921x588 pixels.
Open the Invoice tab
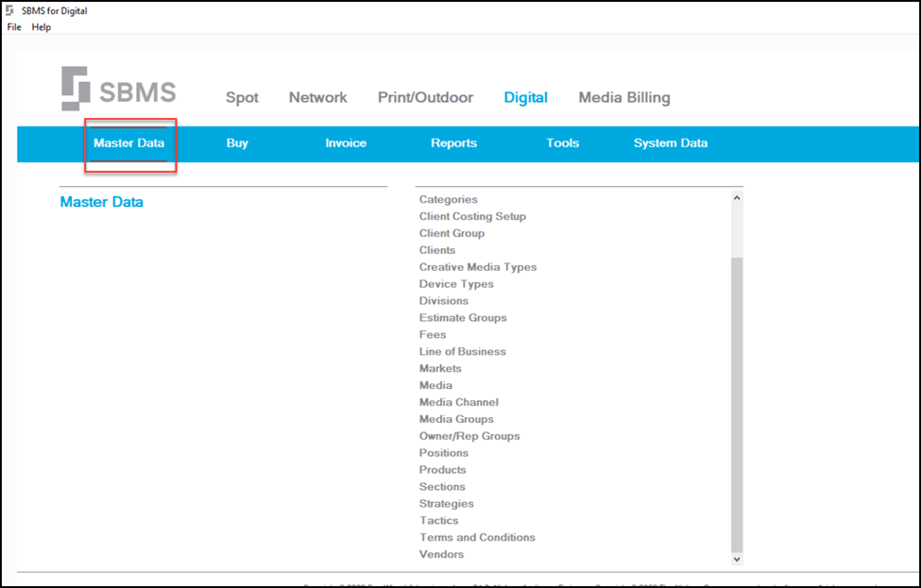pos(346,143)
